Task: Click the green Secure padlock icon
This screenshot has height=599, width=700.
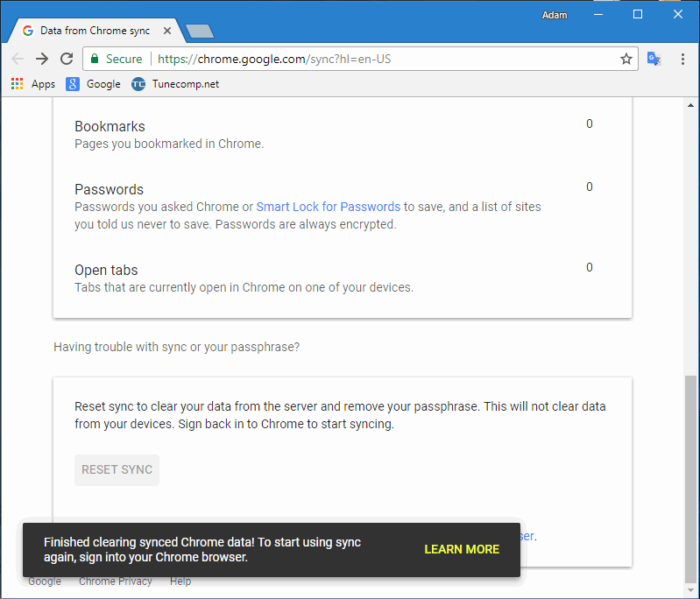Action: click(x=95, y=59)
